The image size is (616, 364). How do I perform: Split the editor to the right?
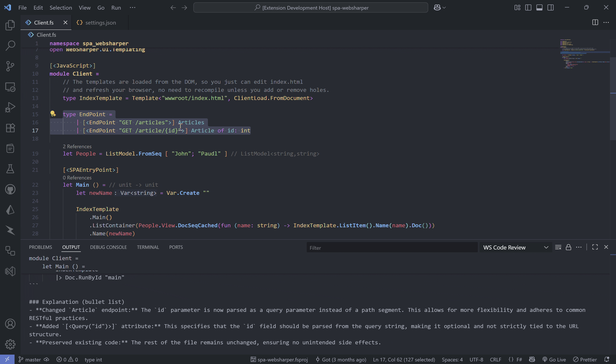pyautogui.click(x=595, y=22)
